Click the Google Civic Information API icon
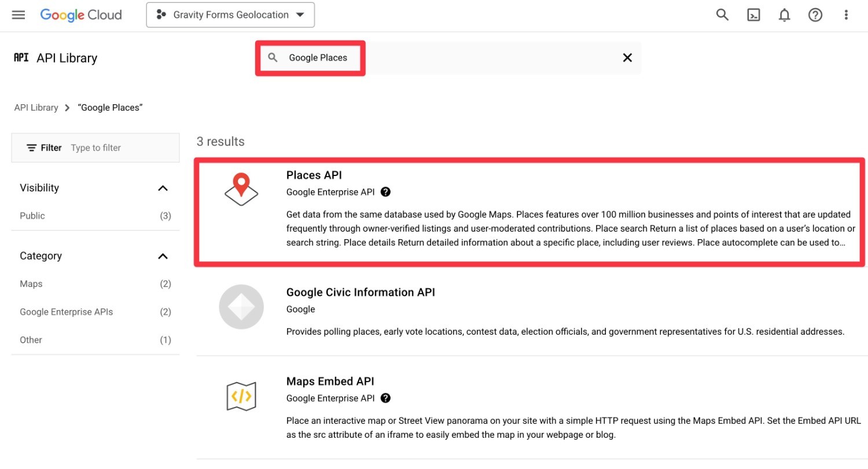This screenshot has width=868, height=469. coord(241,307)
